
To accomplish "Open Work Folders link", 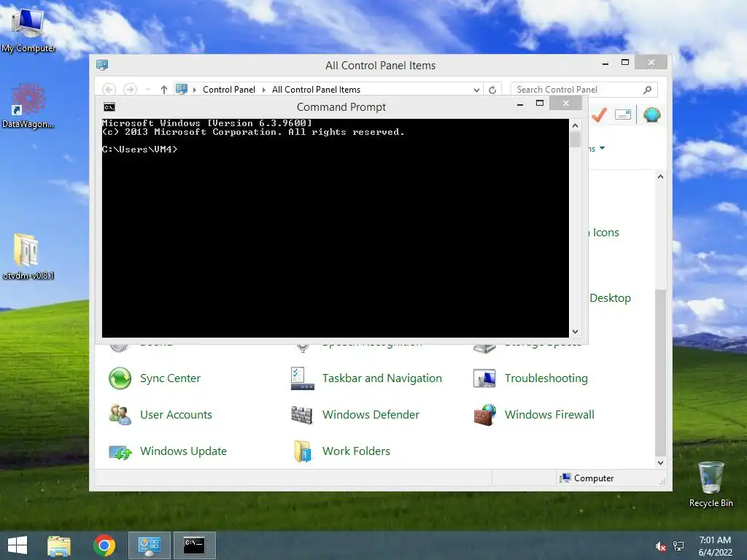I will point(356,451).
